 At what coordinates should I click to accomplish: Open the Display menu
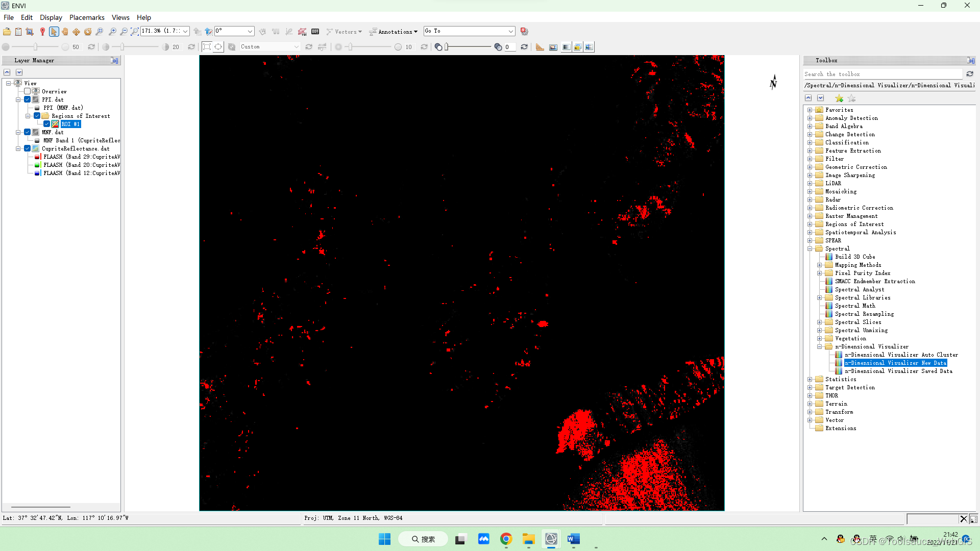click(x=51, y=17)
